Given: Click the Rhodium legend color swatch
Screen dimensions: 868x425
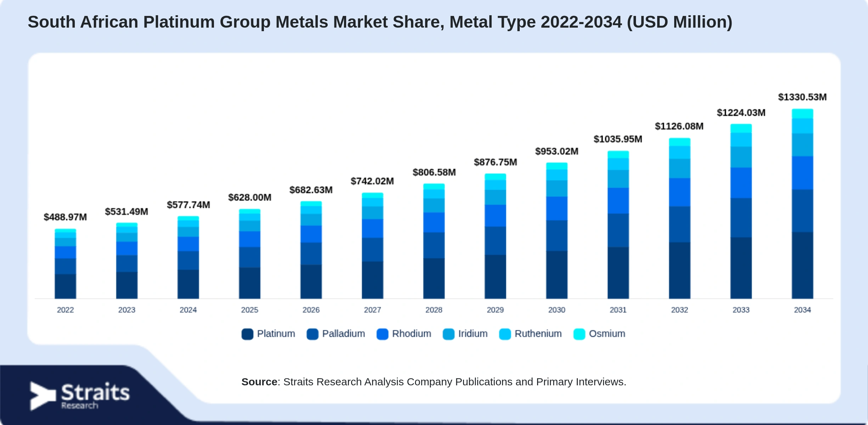Looking at the screenshot, I should (383, 334).
